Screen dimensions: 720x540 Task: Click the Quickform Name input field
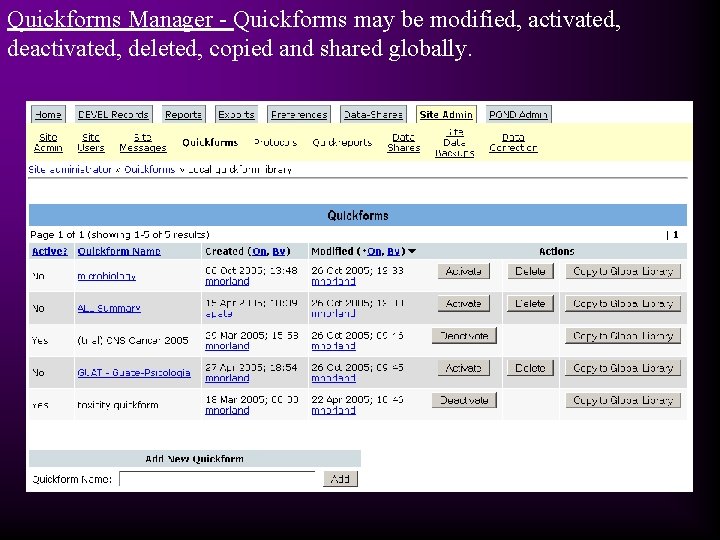217,479
